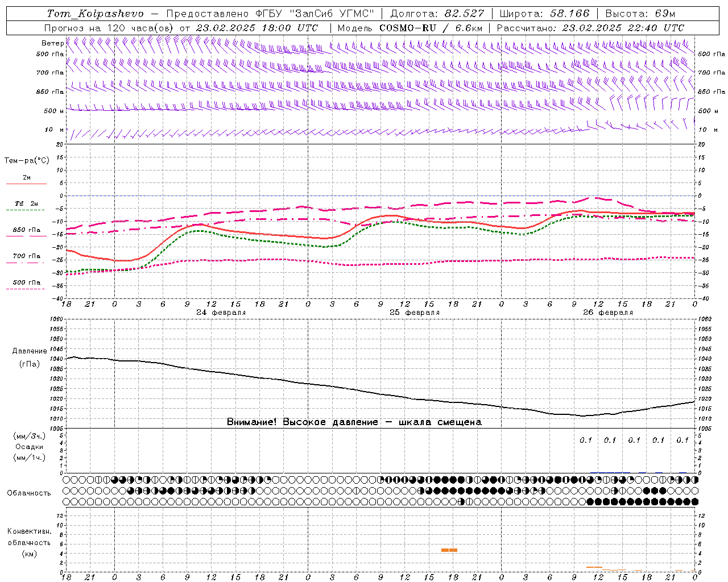Click the Td 2м dew point legend entry

(27, 203)
